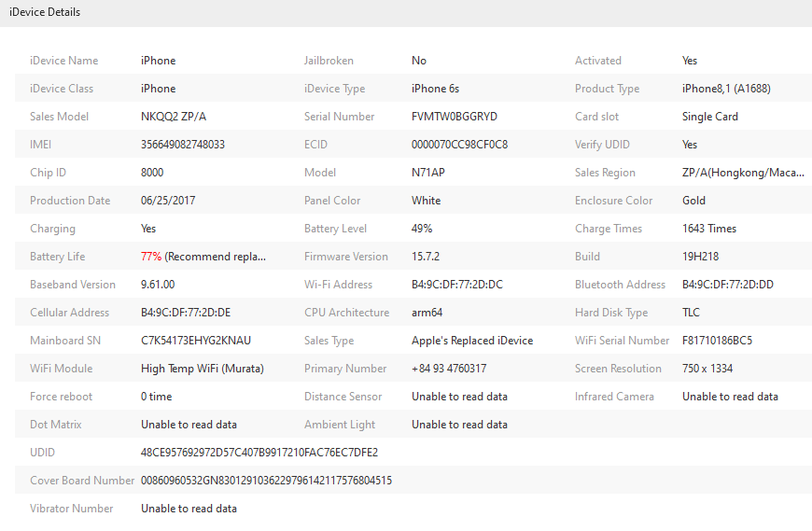The image size is (812, 531).
Task: Click the sales type Apple's Replaced iDevice
Action: 472,340
